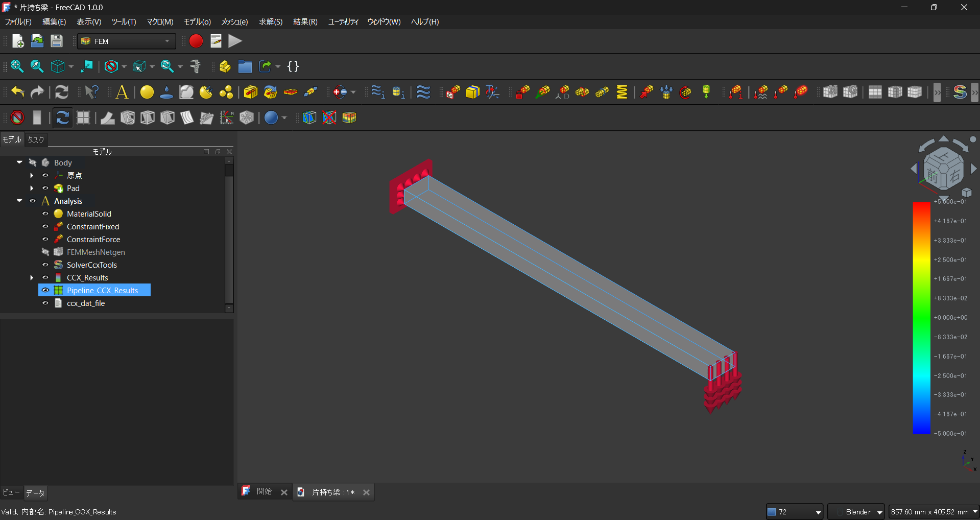Create an FEM mesh with the Netgen N cube icon
This screenshot has width=980, height=520.
tap(830, 92)
